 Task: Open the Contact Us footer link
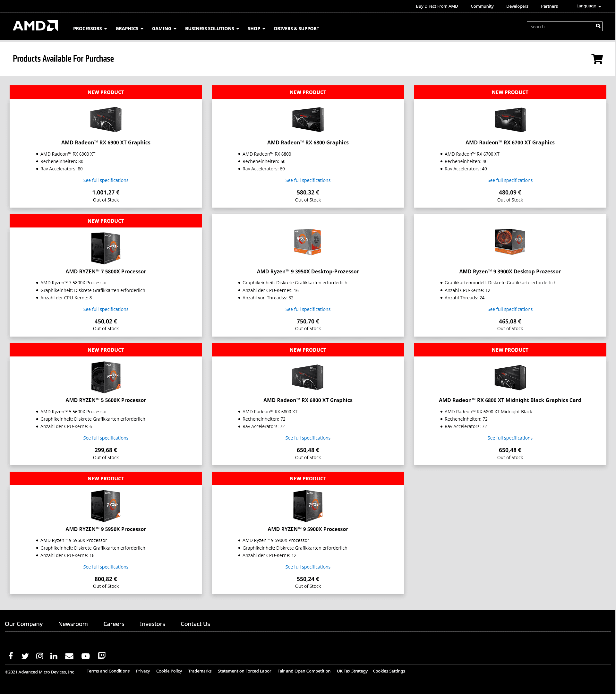coord(195,624)
